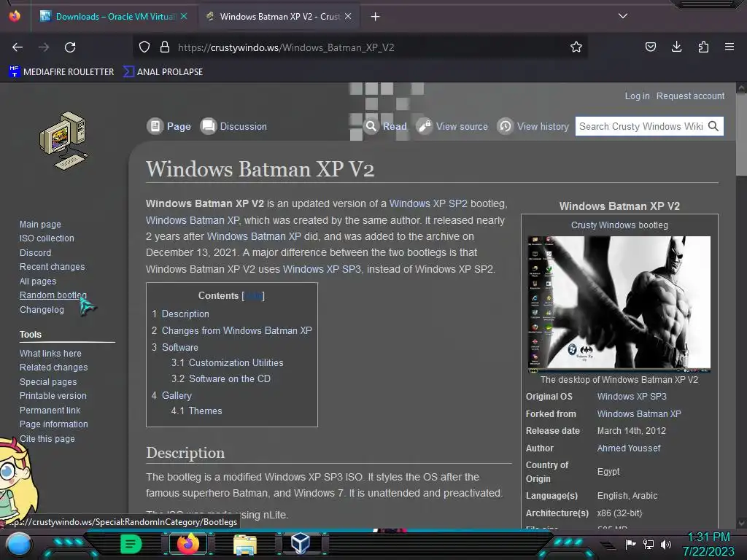Open Special pages tool link
Image resolution: width=747 pixels, height=560 pixels.
[47, 382]
